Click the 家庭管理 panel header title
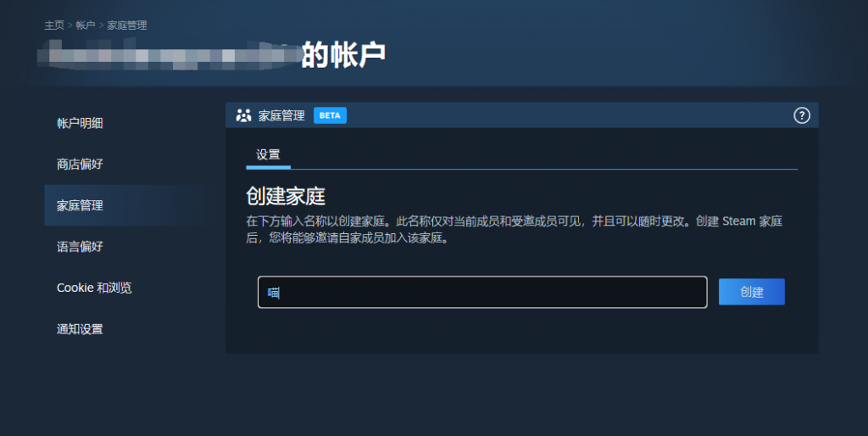This screenshot has height=436, width=868. pos(281,115)
